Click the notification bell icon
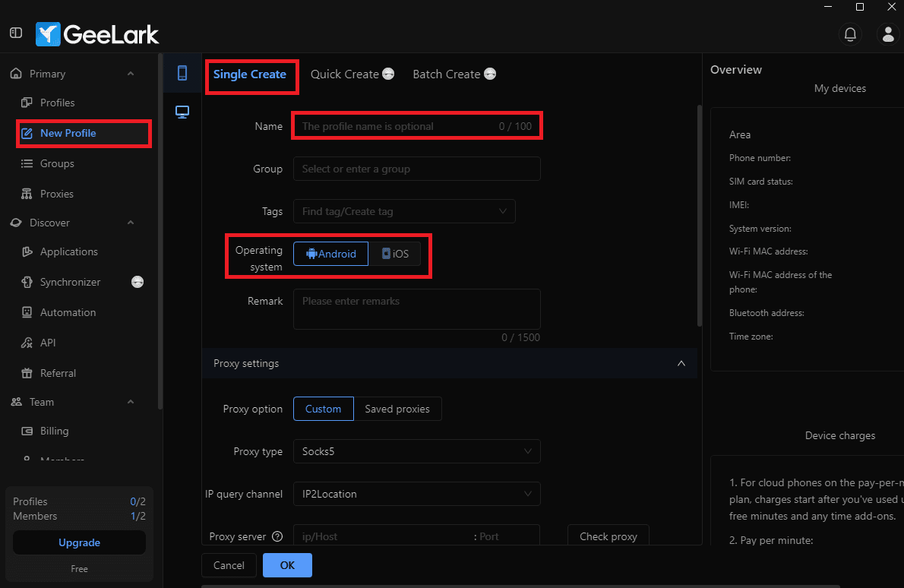Image resolution: width=904 pixels, height=588 pixels. click(850, 34)
